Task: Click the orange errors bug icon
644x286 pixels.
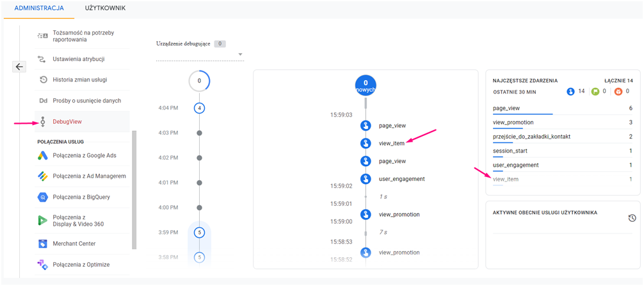Action: click(618, 91)
